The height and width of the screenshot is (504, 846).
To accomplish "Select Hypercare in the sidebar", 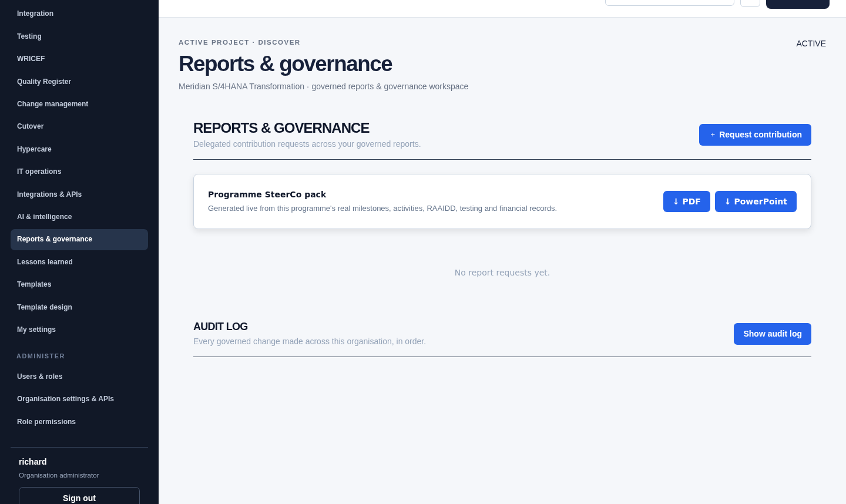I will 79,149.
